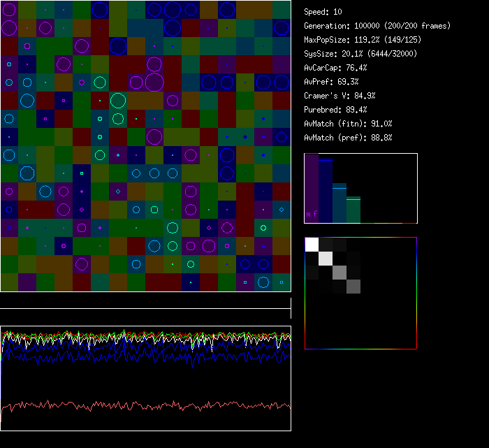The height and width of the screenshot is (448, 489).
Task: Pick the medium gray third diagonal matrix cell
Action: click(340, 272)
